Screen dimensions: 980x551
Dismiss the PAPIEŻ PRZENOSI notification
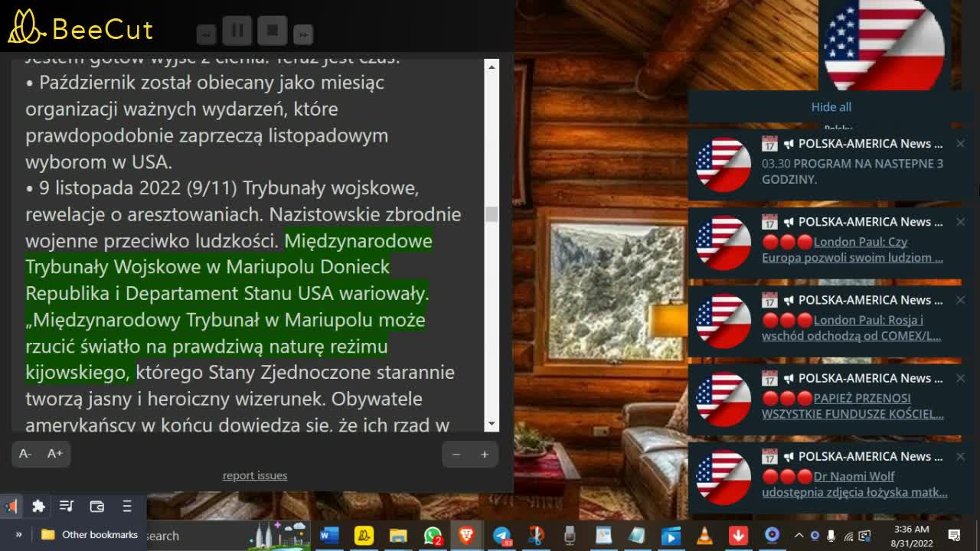coord(960,377)
